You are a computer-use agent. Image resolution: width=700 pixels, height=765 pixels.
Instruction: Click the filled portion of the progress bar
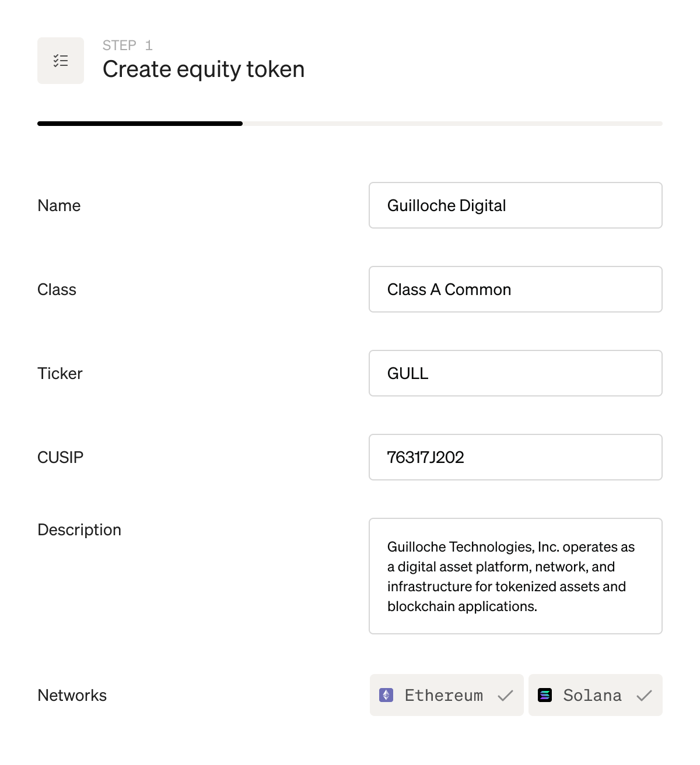tap(140, 123)
